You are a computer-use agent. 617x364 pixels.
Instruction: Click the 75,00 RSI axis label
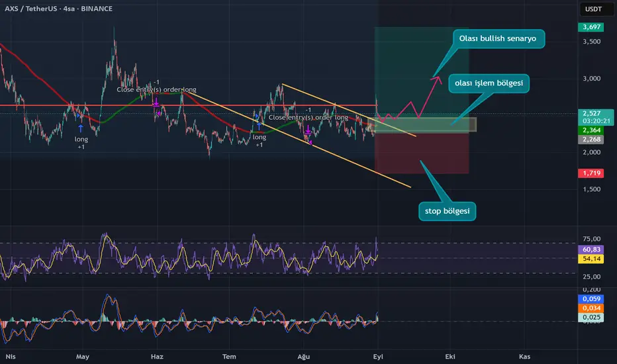(x=591, y=239)
